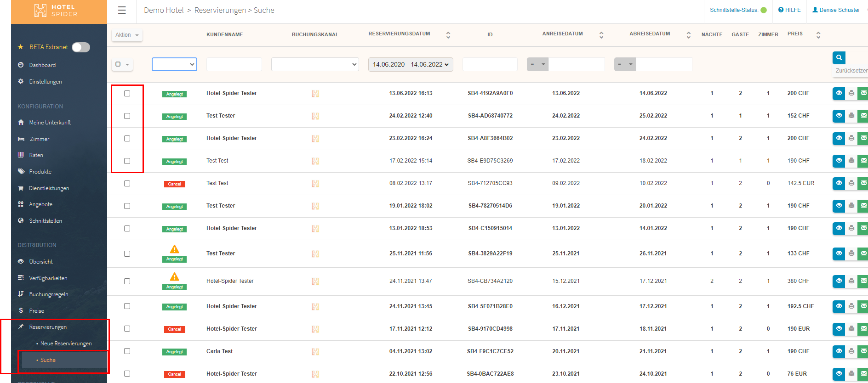Click into Kundenname filter field

[x=234, y=64]
